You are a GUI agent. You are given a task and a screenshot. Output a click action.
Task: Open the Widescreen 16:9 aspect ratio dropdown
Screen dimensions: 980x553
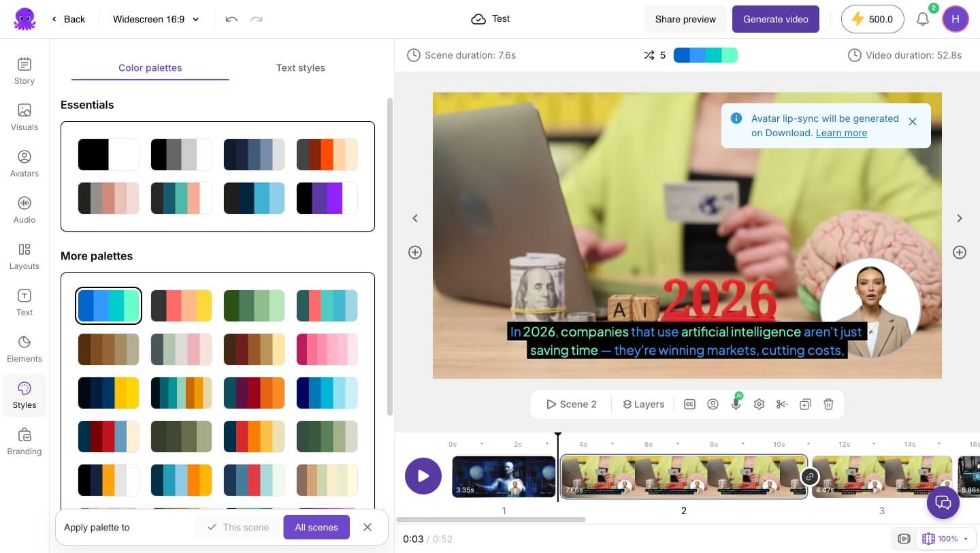coord(157,19)
